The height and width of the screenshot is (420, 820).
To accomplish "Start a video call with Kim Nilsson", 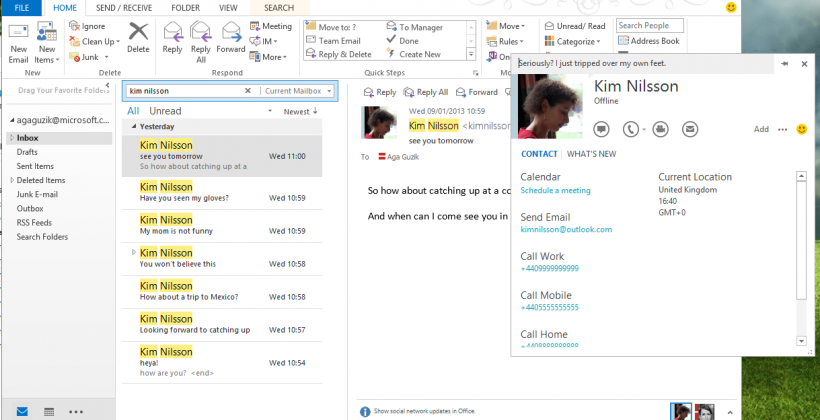I will click(x=660, y=129).
